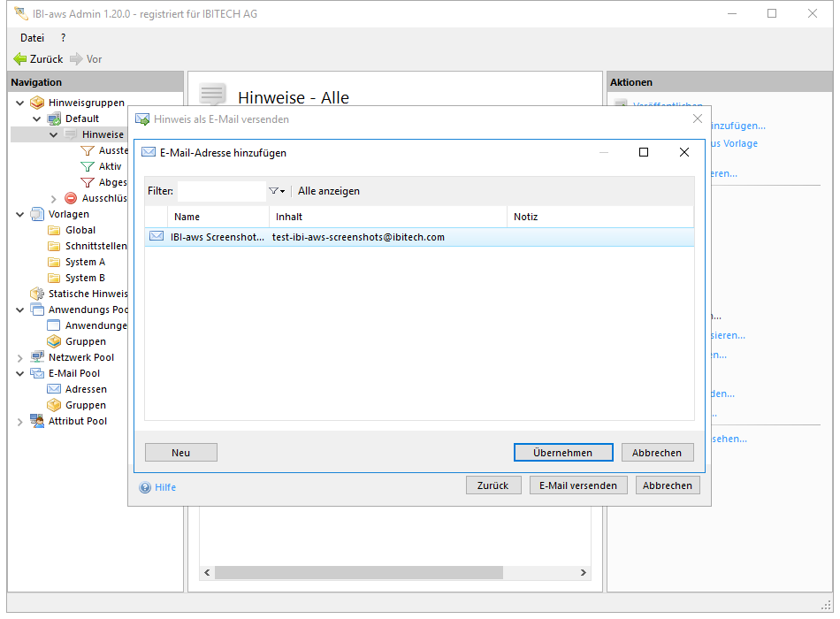Click the Ausschlüsse red stop icon
840x619 pixels.
[71, 198]
